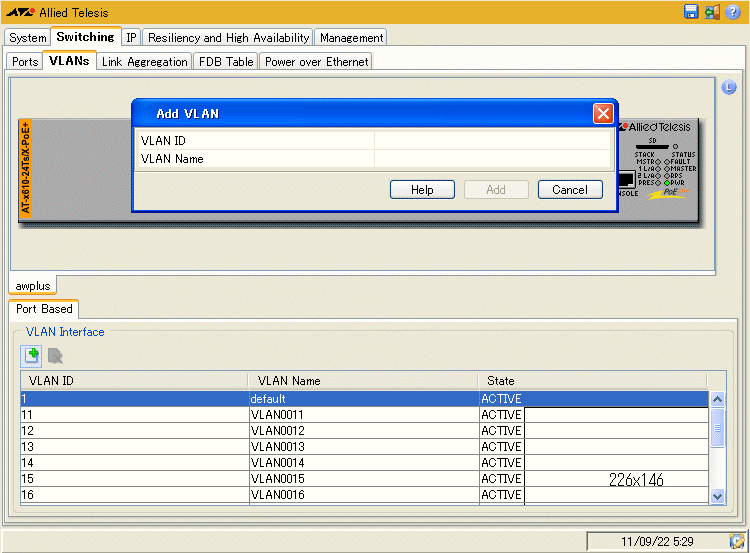Click the PoE plus logo on switch
Screen dimensions: 750x553
(669, 193)
